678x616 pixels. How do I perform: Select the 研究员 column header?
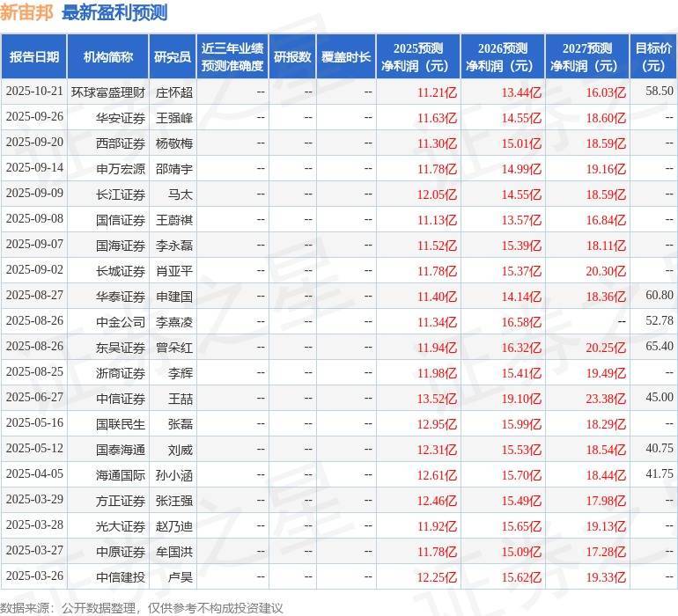point(172,56)
